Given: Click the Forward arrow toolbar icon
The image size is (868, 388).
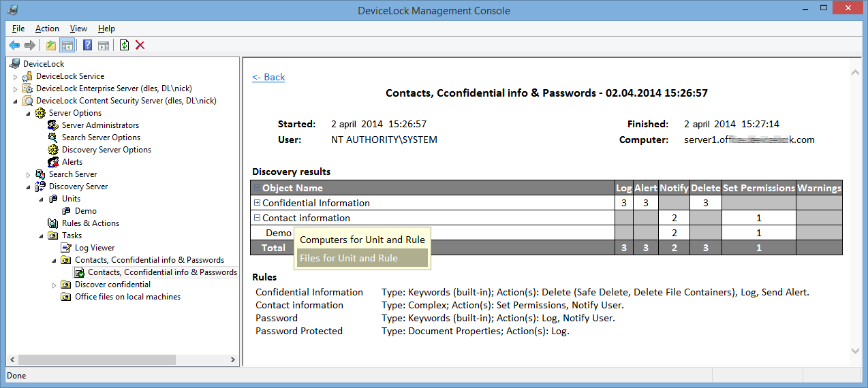Looking at the screenshot, I should pyautogui.click(x=29, y=46).
